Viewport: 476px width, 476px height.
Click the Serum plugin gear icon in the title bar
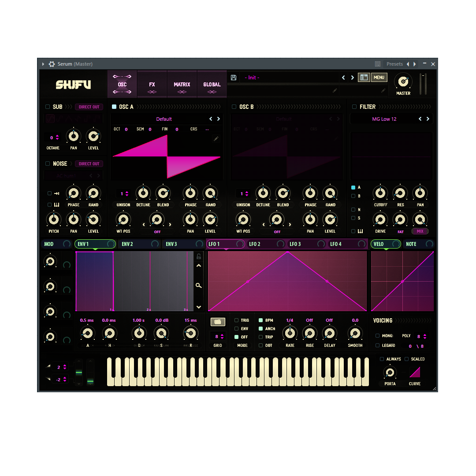[51, 64]
